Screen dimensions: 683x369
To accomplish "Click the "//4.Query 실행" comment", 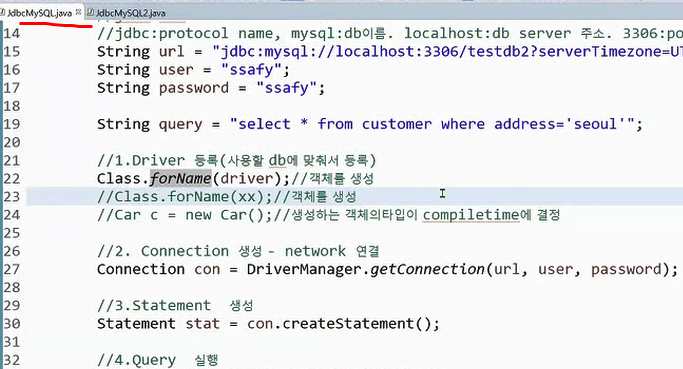I will coord(158,360).
